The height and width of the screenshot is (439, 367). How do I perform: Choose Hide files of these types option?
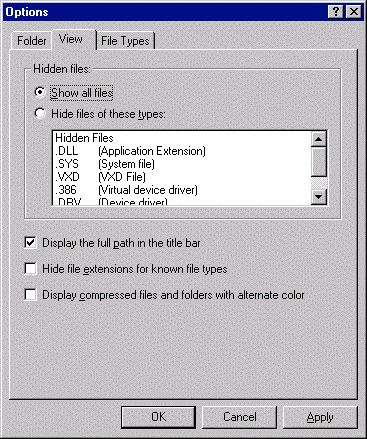pos(40,113)
